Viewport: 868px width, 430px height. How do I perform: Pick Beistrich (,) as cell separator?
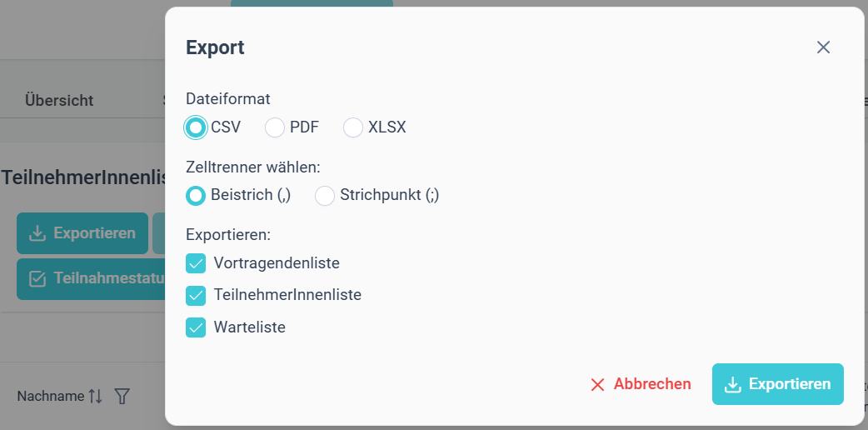pos(196,195)
